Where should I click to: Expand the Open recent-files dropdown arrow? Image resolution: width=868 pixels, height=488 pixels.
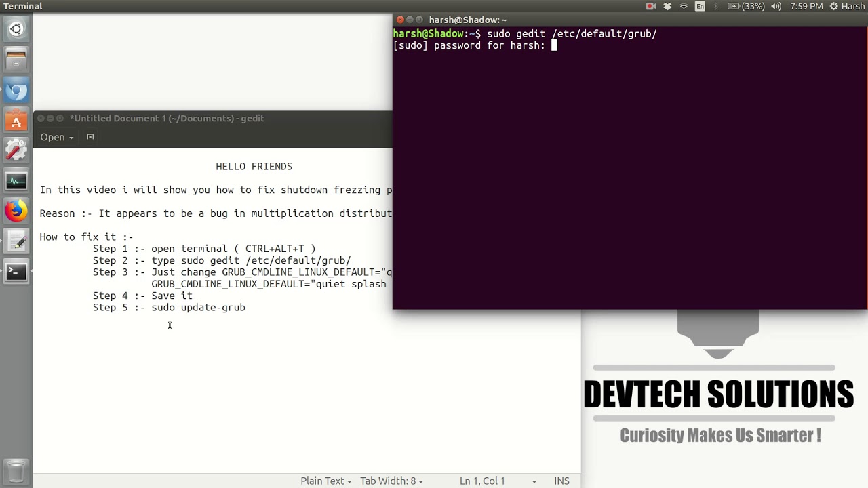point(71,138)
